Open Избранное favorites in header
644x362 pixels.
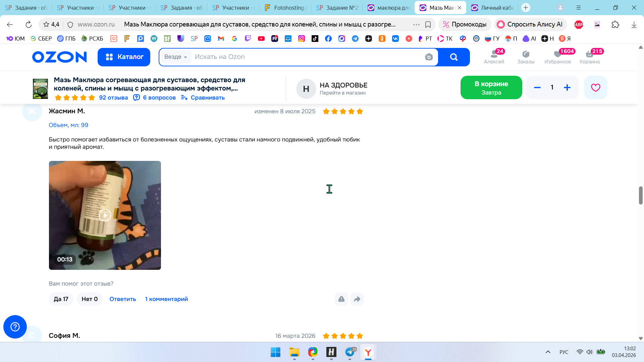(x=557, y=57)
